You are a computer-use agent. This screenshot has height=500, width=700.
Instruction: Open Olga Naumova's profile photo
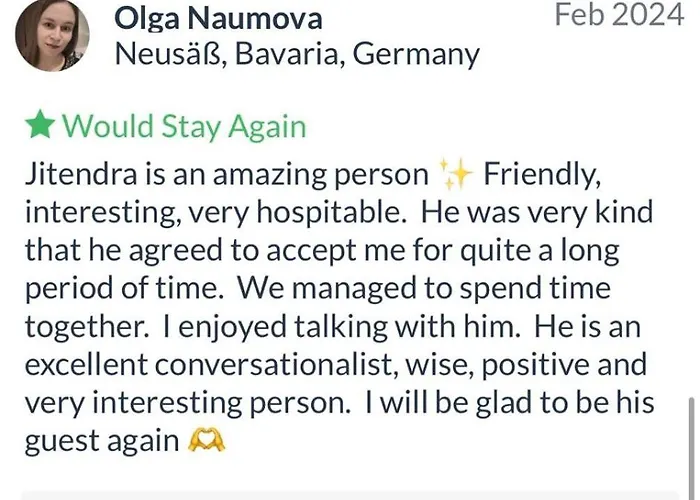[x=52, y=35]
